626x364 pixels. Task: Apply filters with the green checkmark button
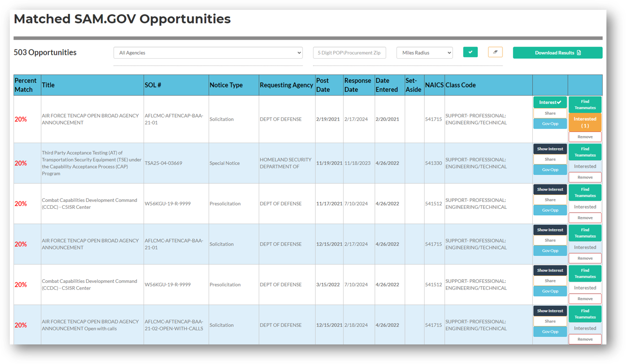click(x=470, y=52)
